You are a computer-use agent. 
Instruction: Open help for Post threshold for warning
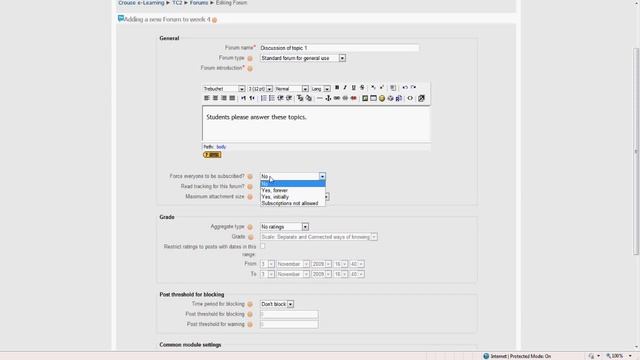250,324
